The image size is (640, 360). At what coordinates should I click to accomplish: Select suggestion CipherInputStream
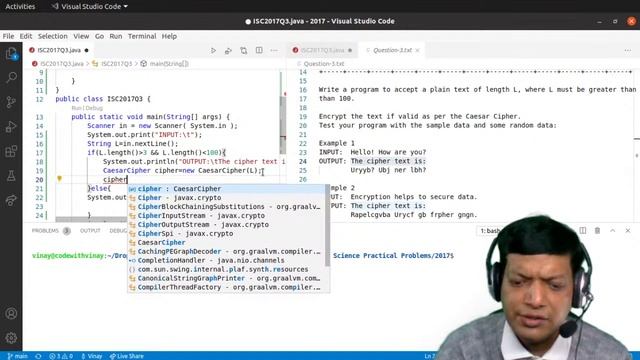point(226,216)
